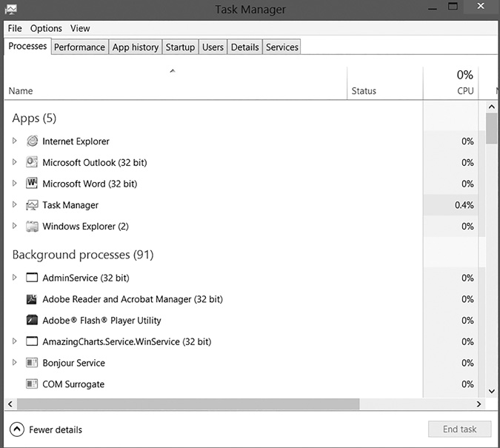Click the AdminService process icon
Screen dimensions: 500x448
tap(32, 278)
